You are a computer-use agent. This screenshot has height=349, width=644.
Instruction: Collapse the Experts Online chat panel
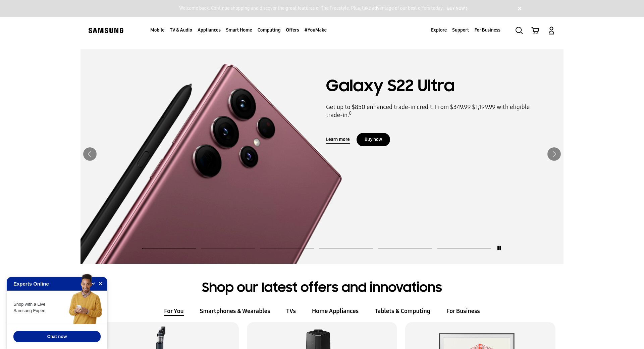(93, 284)
